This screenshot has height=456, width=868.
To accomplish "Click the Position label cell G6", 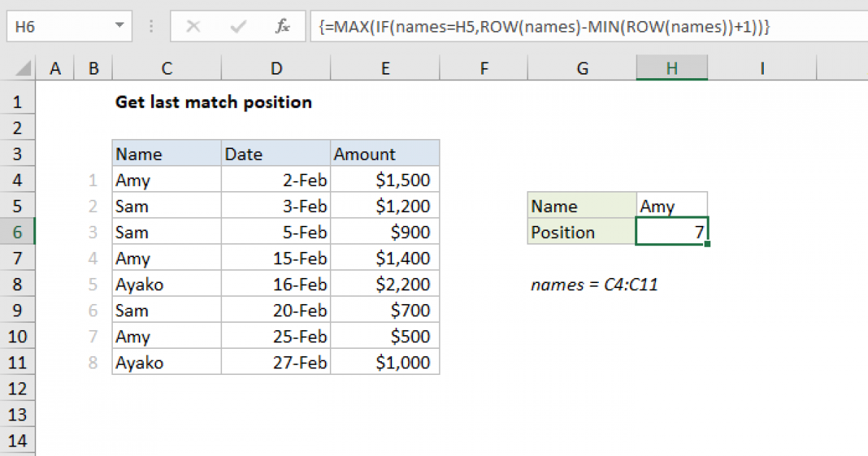I will tap(581, 232).
